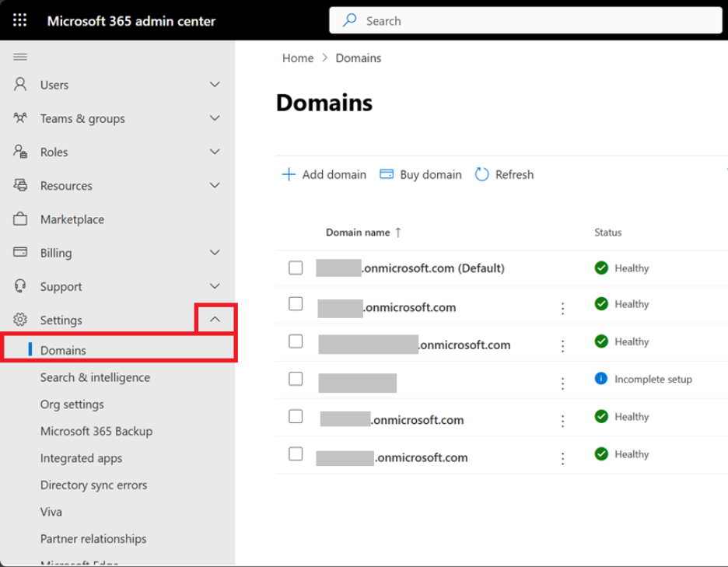The width and height of the screenshot is (728, 567).
Task: Click the hamburger navigation menu icon
Action: (20, 57)
